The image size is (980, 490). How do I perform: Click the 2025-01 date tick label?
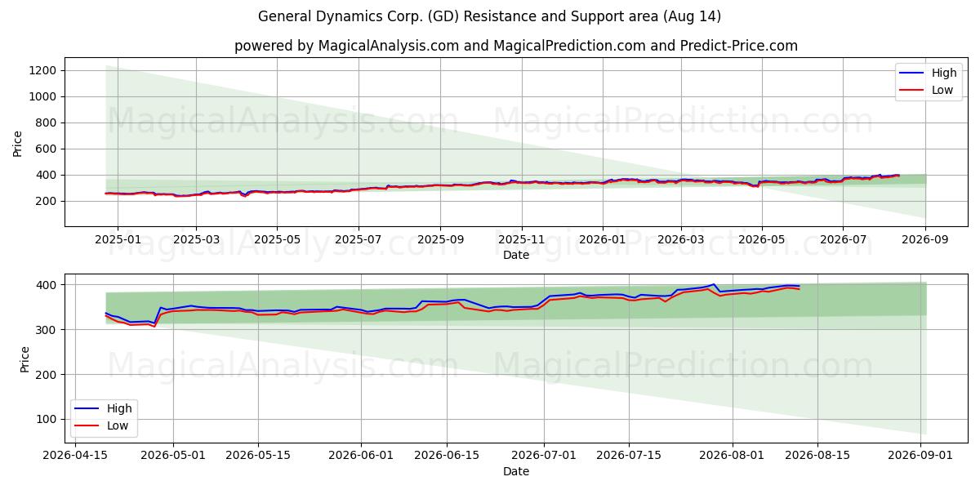tap(118, 240)
